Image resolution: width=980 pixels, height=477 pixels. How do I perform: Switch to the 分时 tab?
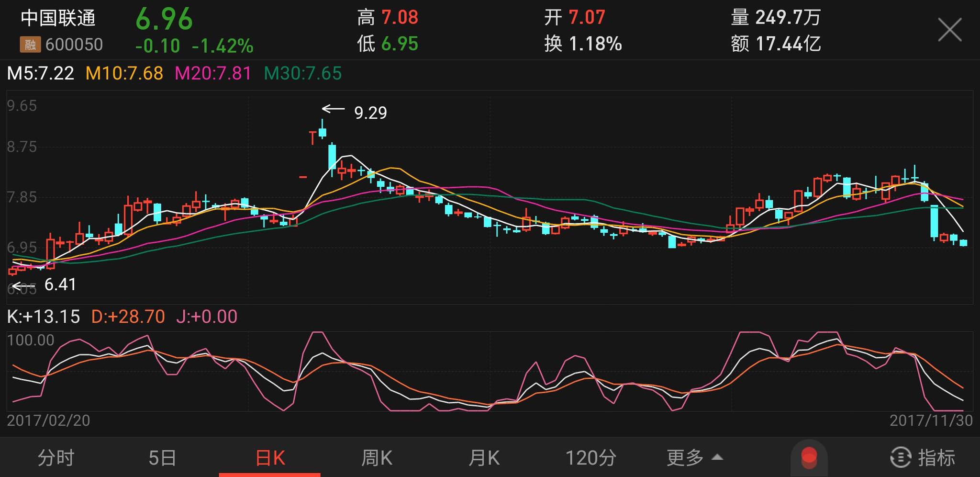[56, 458]
